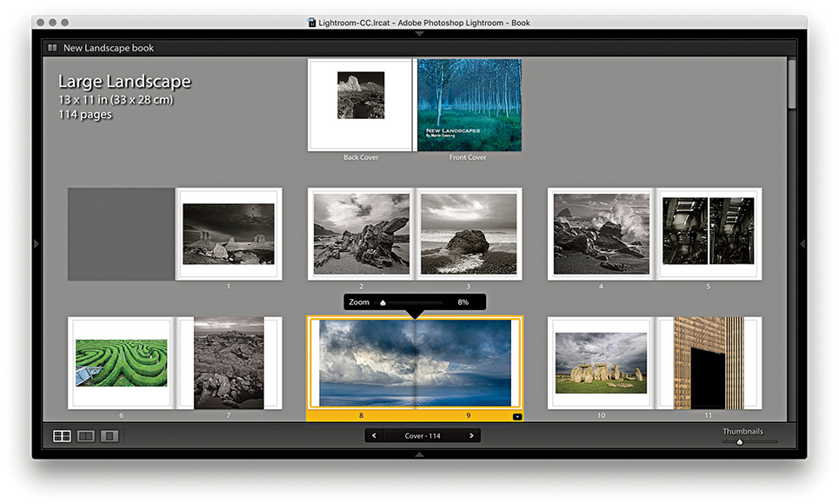
Task: Show the left panel using side arrow
Action: pyautogui.click(x=37, y=244)
